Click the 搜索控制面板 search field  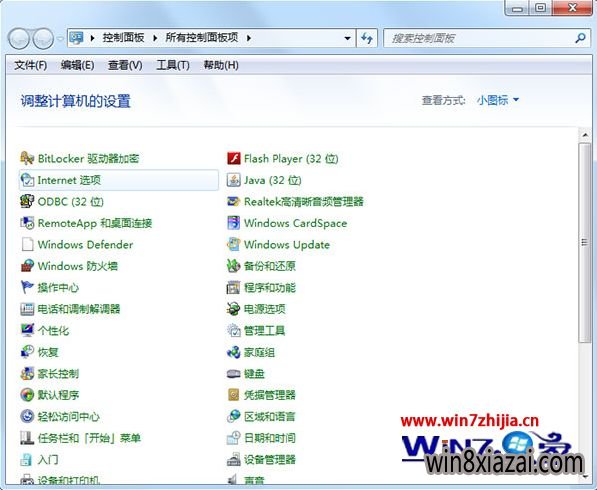coord(480,38)
